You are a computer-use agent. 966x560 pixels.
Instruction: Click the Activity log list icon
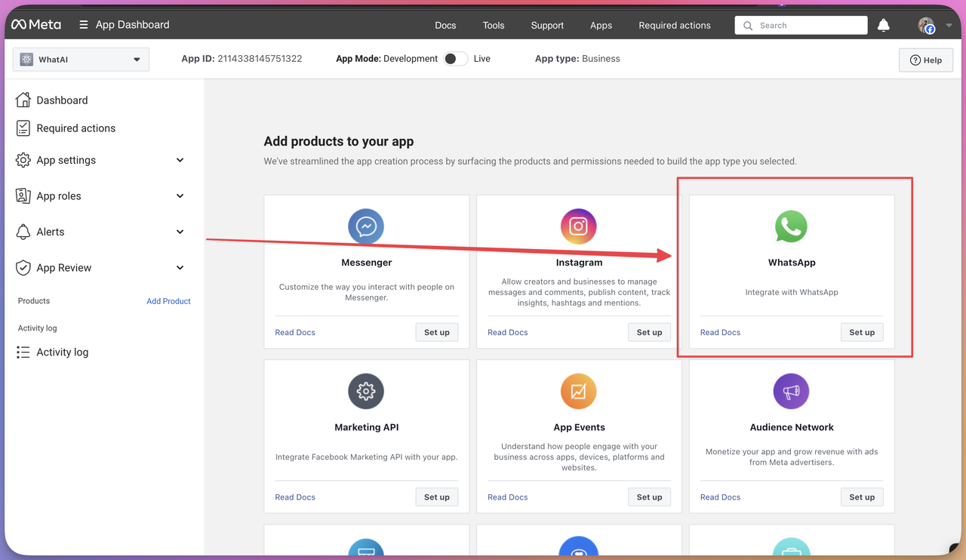pyautogui.click(x=23, y=352)
